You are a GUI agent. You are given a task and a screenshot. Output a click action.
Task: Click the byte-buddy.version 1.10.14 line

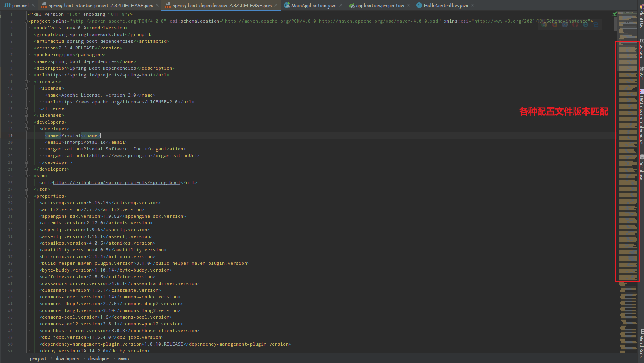[105, 270]
